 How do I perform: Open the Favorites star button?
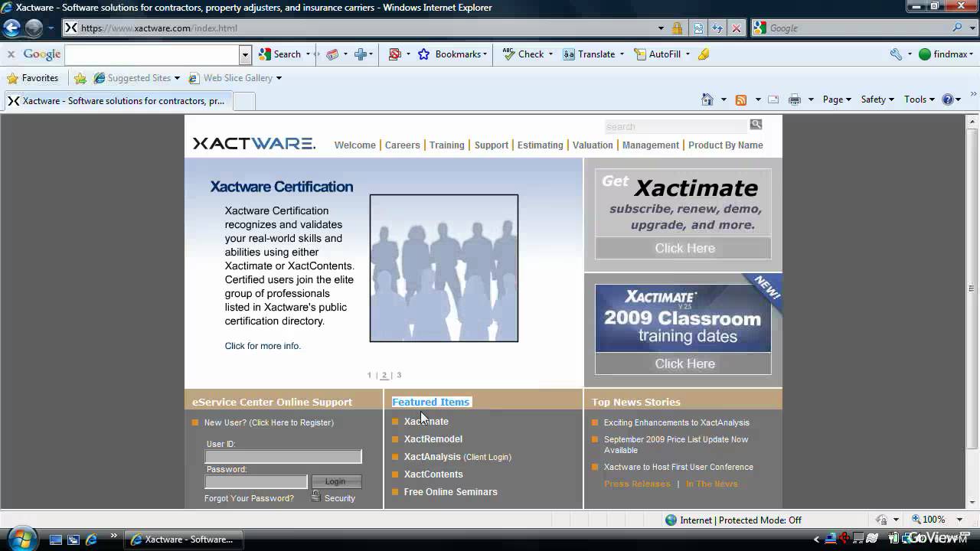click(x=32, y=78)
